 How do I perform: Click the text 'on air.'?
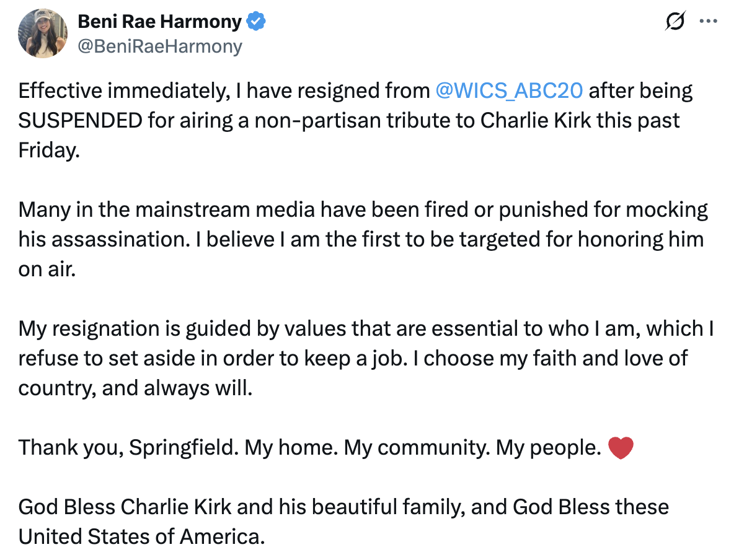pos(47,269)
